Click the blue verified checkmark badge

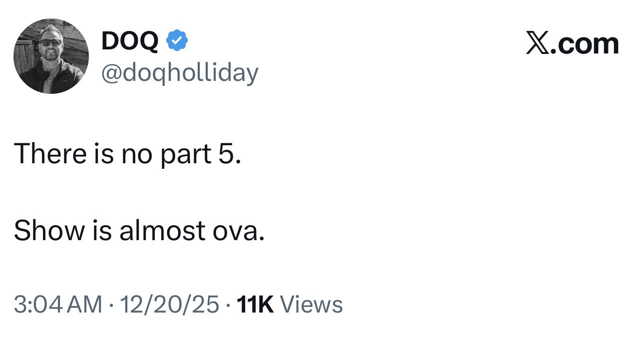click(177, 41)
